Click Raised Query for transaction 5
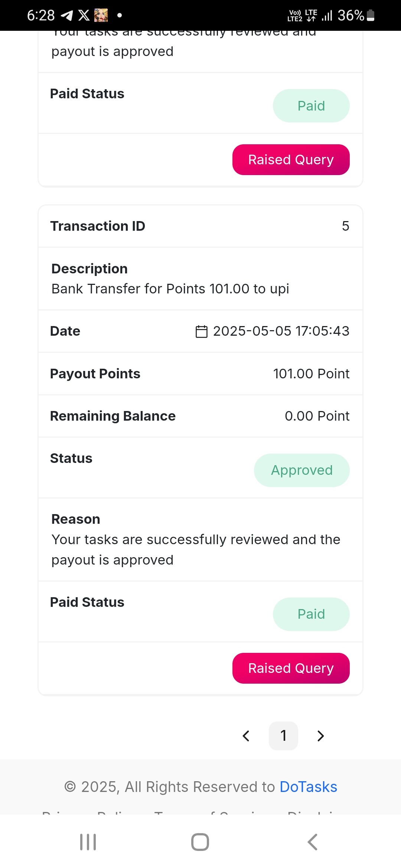401x868 pixels. [x=291, y=668]
